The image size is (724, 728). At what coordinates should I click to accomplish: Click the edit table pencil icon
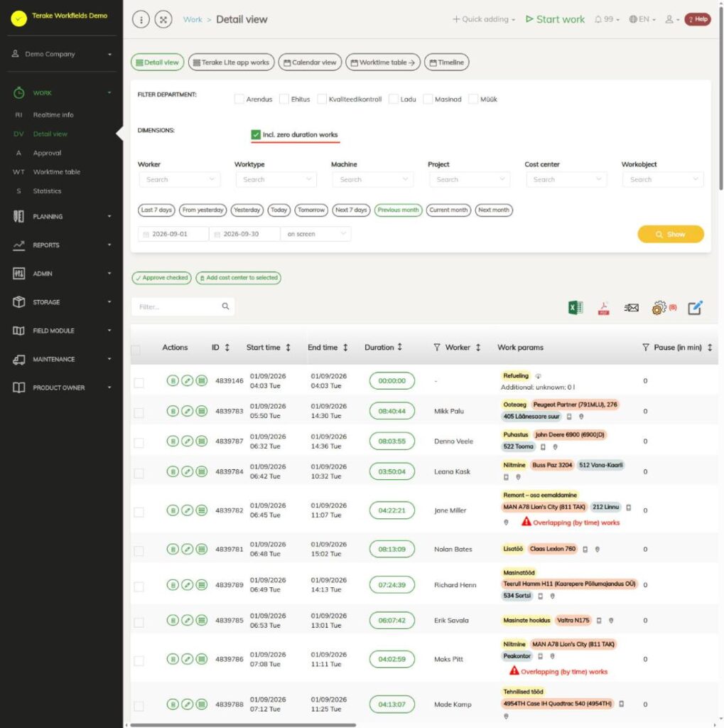tap(696, 307)
